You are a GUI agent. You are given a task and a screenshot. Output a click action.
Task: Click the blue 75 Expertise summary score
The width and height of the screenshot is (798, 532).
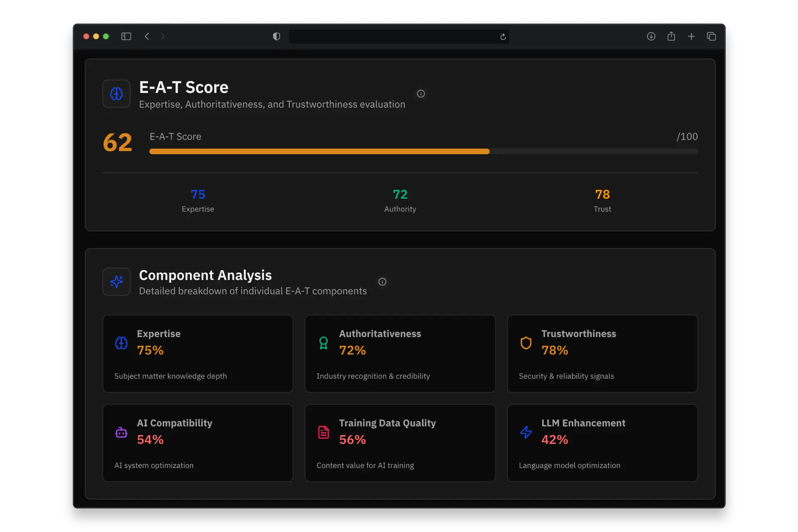(x=198, y=194)
